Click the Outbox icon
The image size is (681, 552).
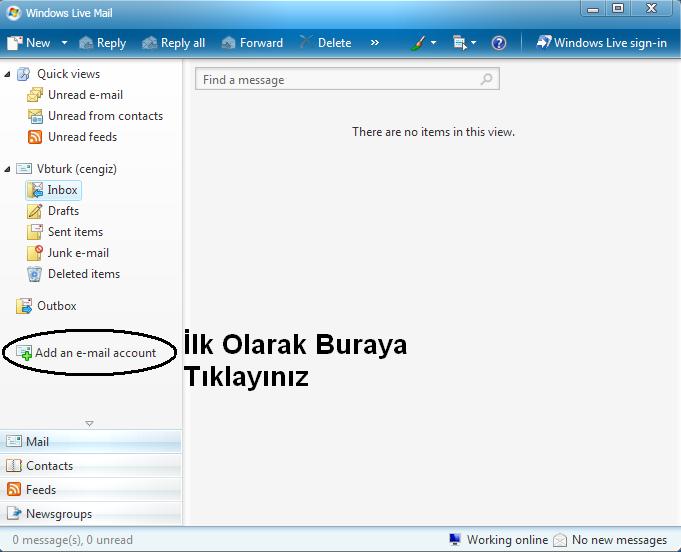(24, 306)
